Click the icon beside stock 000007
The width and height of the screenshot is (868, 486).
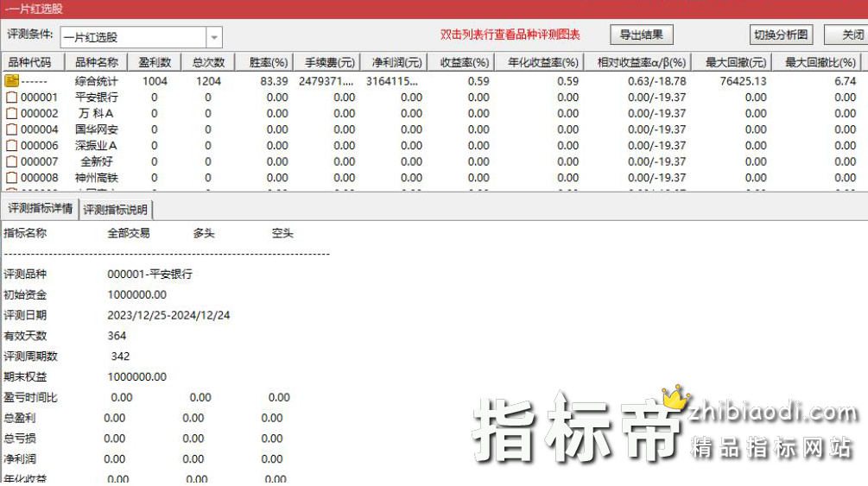pos(11,161)
